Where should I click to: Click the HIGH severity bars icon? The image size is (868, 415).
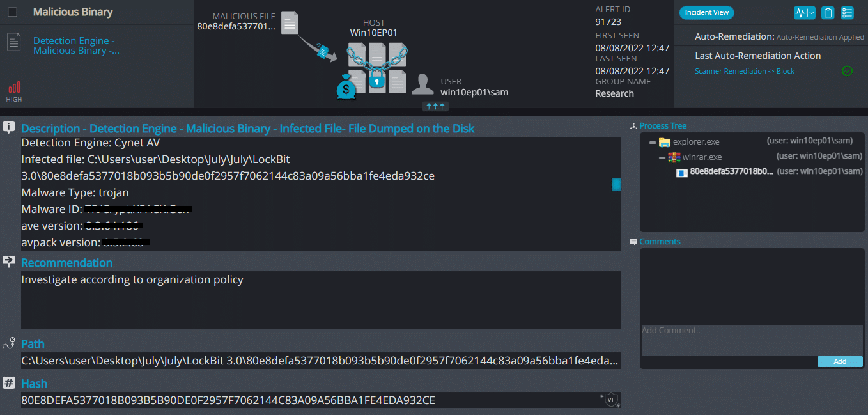click(14, 88)
